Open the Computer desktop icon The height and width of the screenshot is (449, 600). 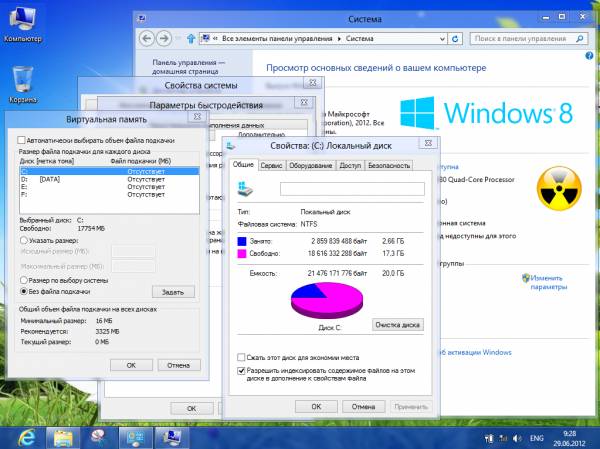[x=22, y=24]
